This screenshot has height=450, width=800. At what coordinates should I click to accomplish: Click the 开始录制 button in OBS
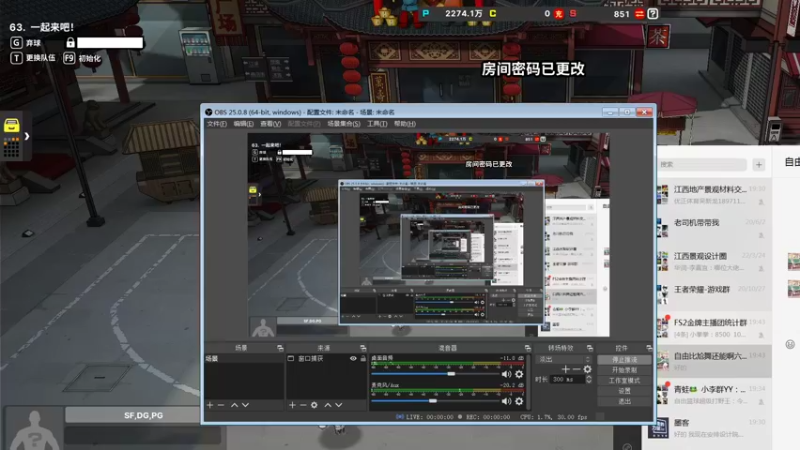tap(624, 370)
